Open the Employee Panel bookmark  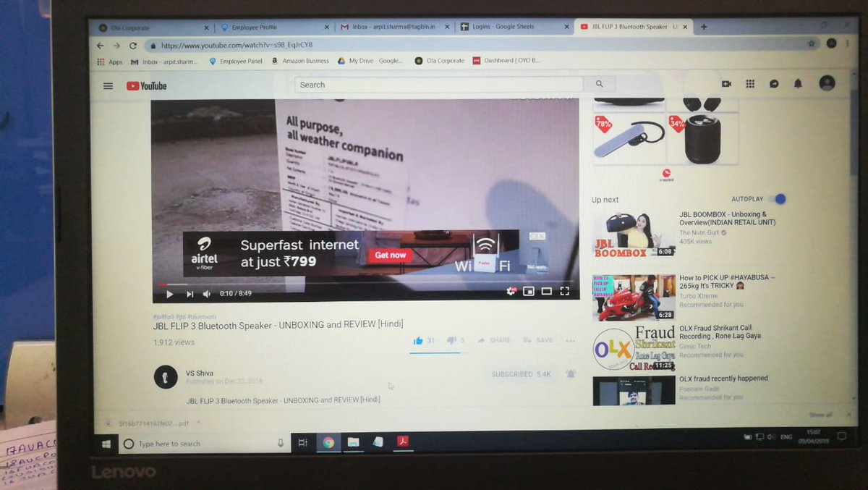(x=236, y=62)
